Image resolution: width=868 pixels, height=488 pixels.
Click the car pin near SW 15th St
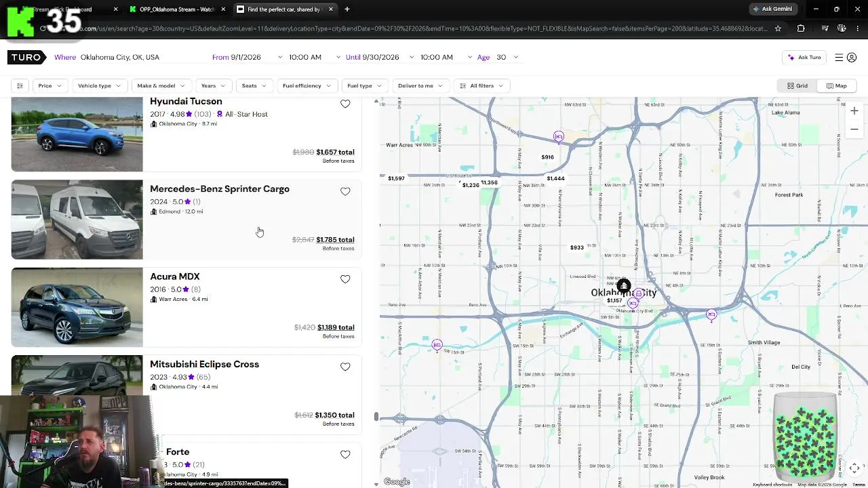[x=437, y=345]
